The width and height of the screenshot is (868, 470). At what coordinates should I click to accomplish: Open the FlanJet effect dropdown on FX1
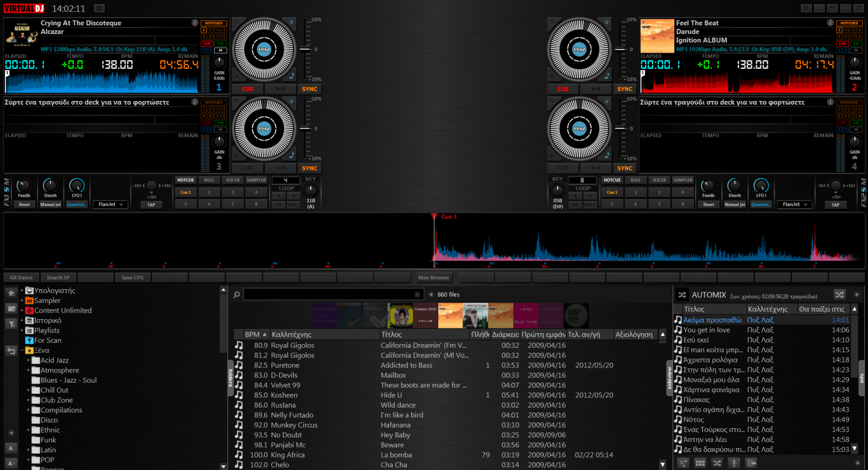(x=110, y=205)
